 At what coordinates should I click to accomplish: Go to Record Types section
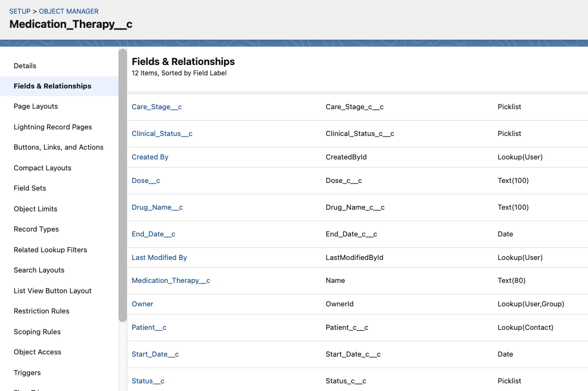(36, 229)
